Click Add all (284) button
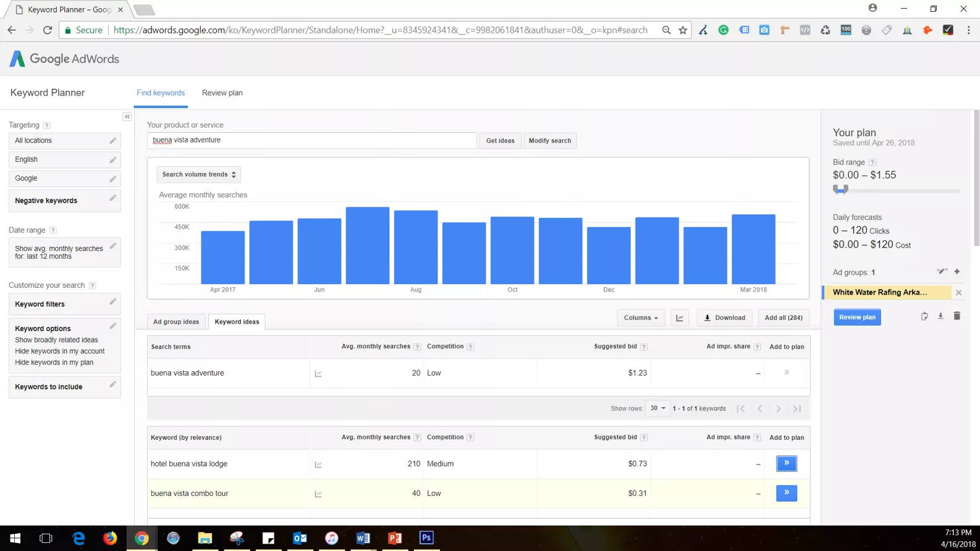The width and height of the screenshot is (980, 551). pyautogui.click(x=784, y=318)
